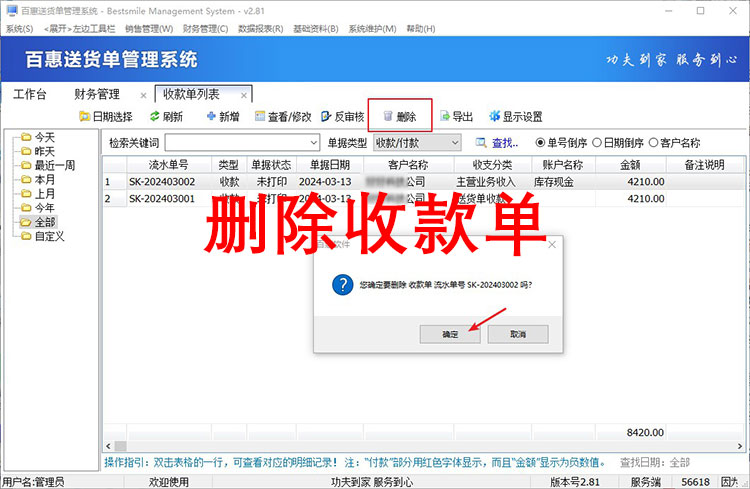Click the 金额 column header
This screenshot has height=489, width=750.
(x=630, y=165)
